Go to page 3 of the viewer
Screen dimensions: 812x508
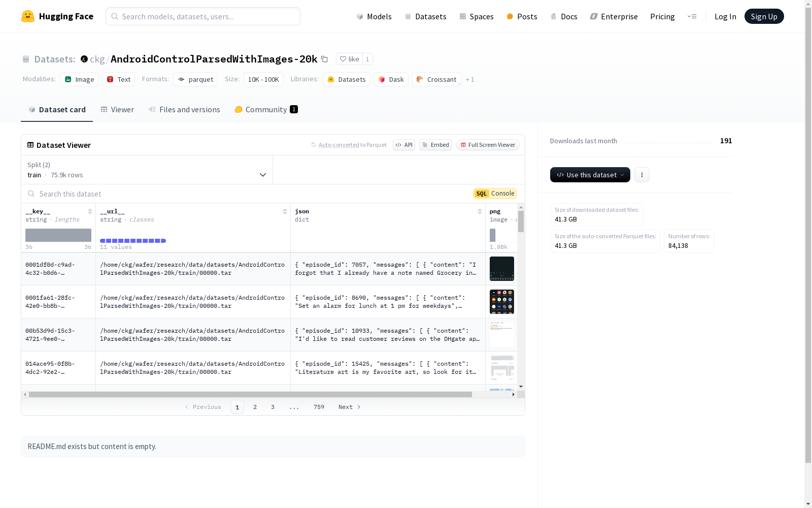coord(273,407)
